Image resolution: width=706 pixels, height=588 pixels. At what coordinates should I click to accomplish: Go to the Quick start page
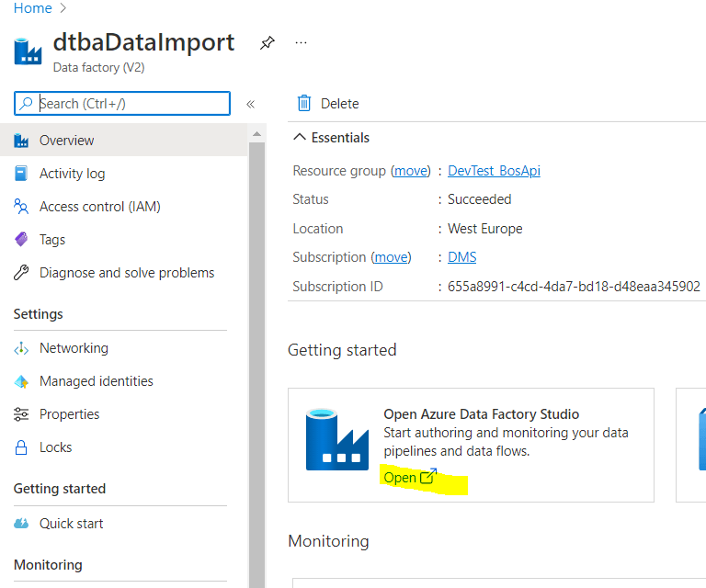pyautogui.click(x=71, y=524)
